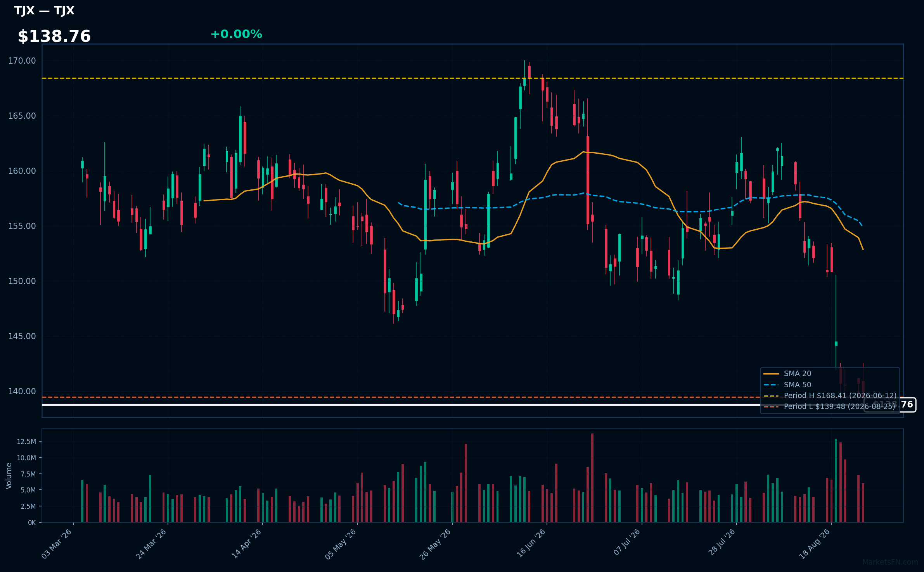Click the 26 May '26 date label
Viewport: 924px width, 572px height.
coord(435,544)
